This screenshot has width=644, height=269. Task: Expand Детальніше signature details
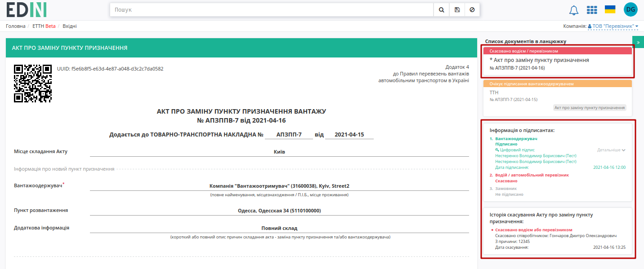(x=611, y=150)
